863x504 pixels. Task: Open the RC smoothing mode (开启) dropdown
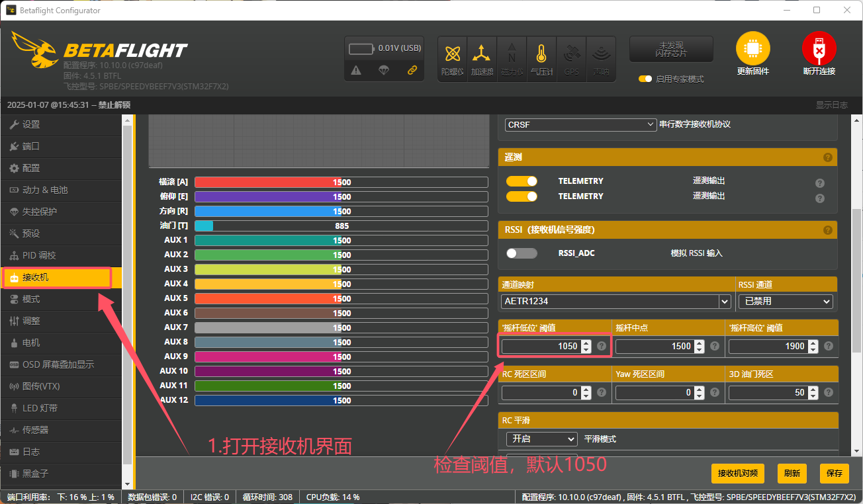(541, 439)
